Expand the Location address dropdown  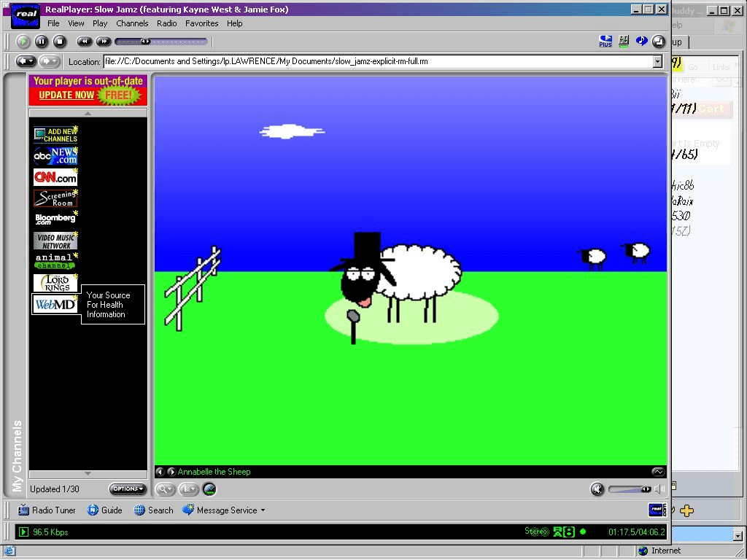(657, 61)
